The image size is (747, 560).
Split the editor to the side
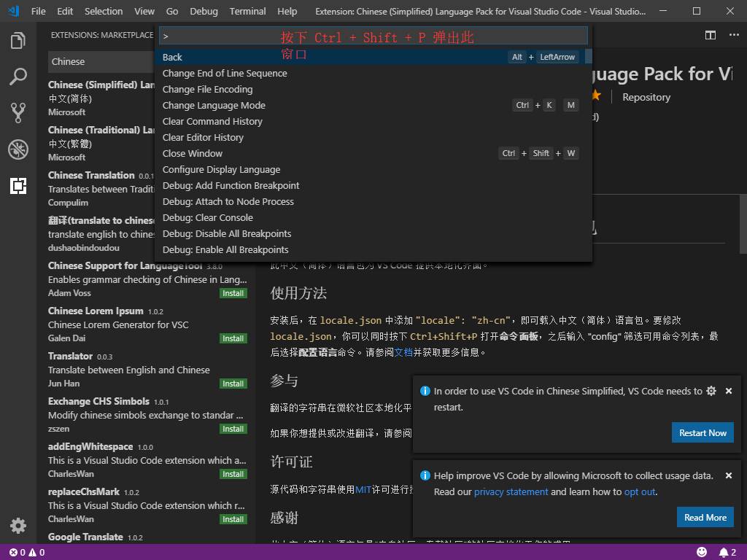click(711, 35)
